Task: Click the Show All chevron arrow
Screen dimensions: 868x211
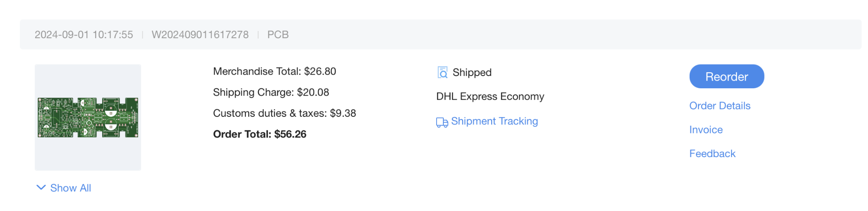Action: point(41,188)
